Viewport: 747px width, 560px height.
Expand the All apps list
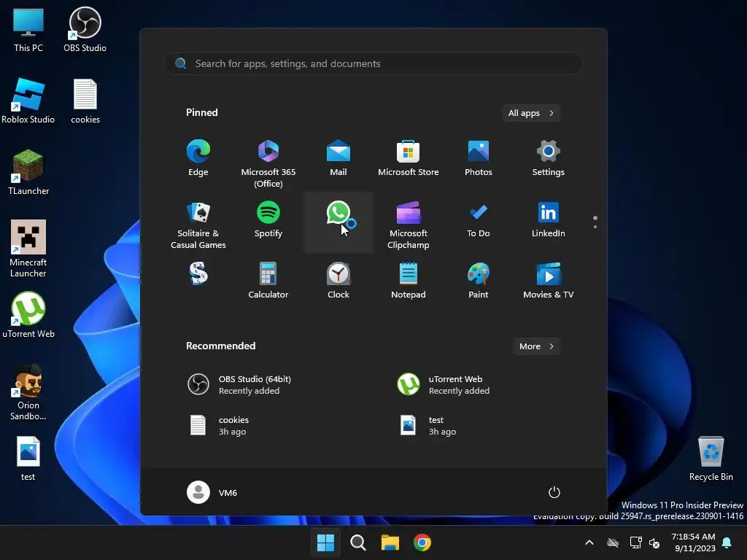click(531, 113)
